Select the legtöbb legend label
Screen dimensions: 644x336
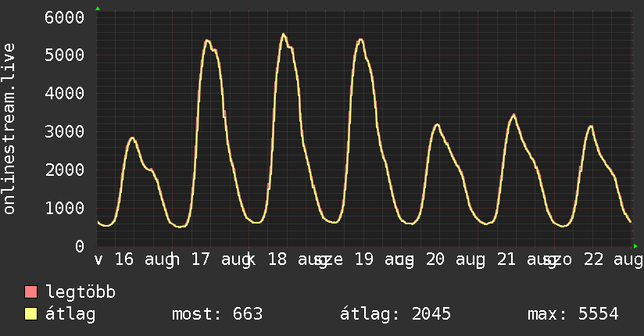click(80, 292)
